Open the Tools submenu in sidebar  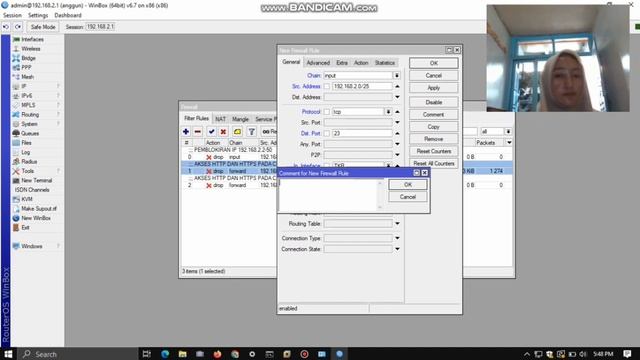click(27, 171)
